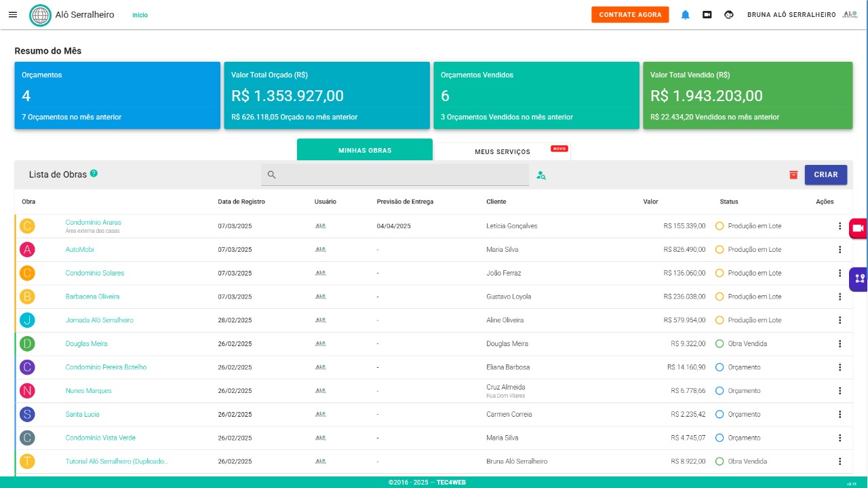This screenshot has height=488, width=868.
Task: Click the video camera icon in header
Action: tap(707, 15)
